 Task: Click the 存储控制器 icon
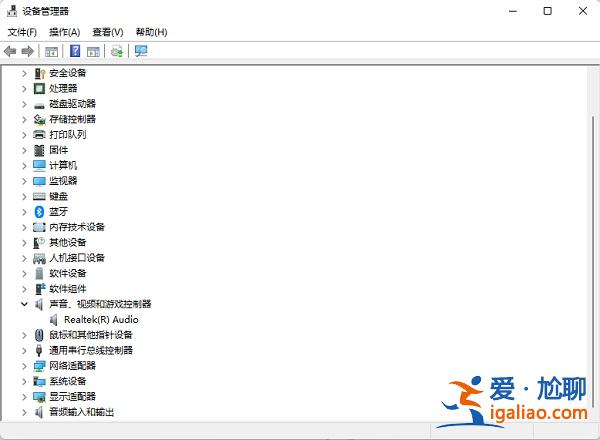(x=39, y=119)
